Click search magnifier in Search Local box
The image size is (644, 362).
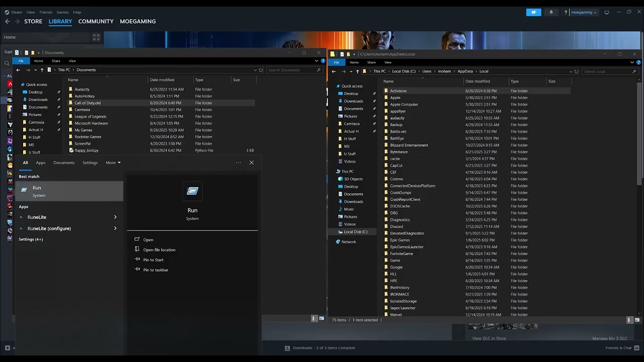click(634, 71)
